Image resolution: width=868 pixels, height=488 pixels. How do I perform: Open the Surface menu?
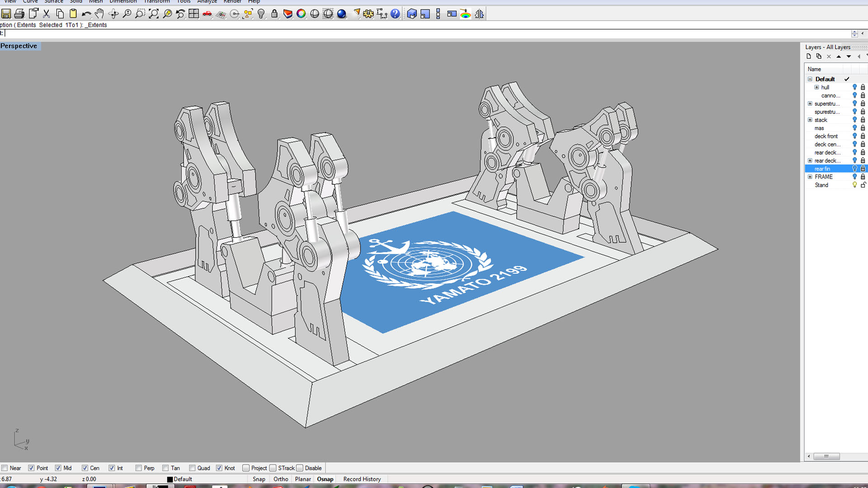[54, 2]
